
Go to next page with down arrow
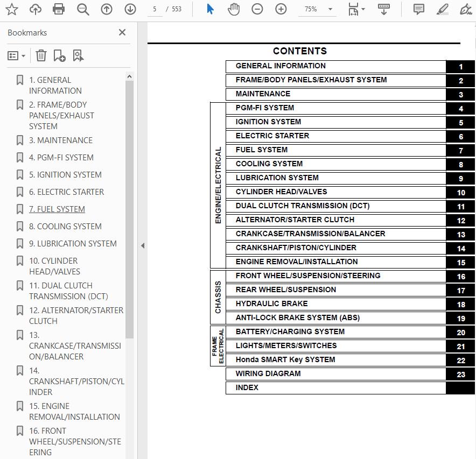tap(130, 9)
